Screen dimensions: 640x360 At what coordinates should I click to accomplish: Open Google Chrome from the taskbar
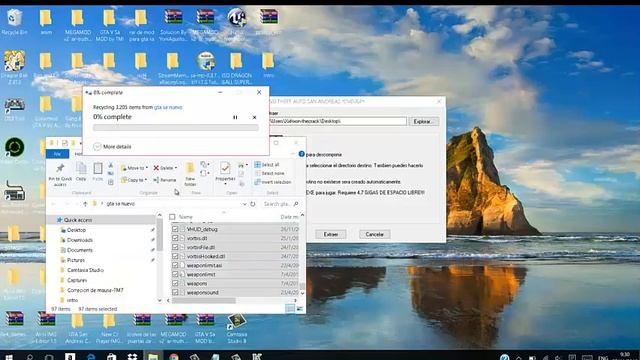tap(173, 357)
